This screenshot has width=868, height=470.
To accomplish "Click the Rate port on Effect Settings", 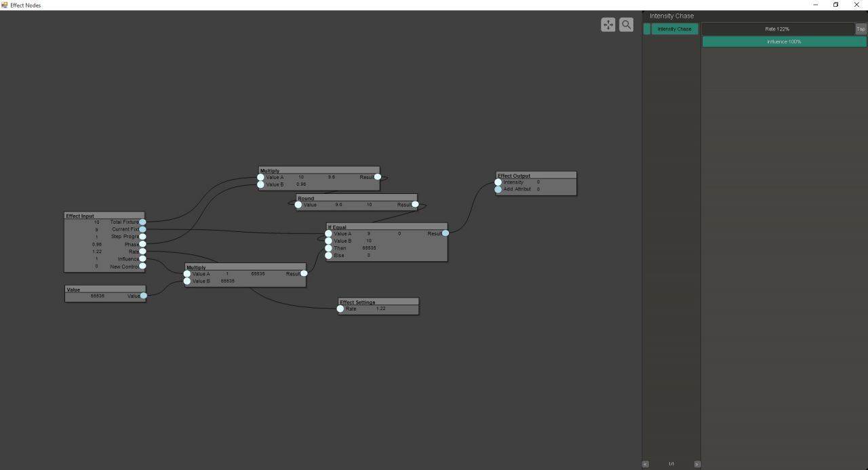I will (340, 309).
